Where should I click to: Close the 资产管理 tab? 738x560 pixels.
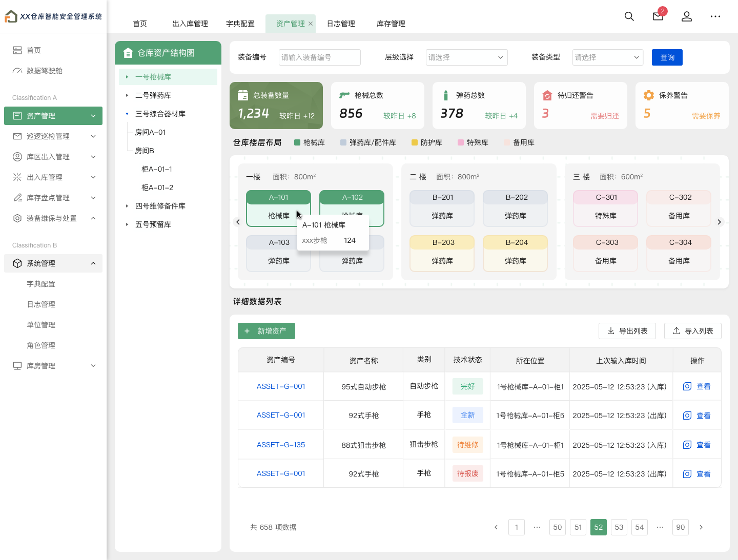pos(311,24)
